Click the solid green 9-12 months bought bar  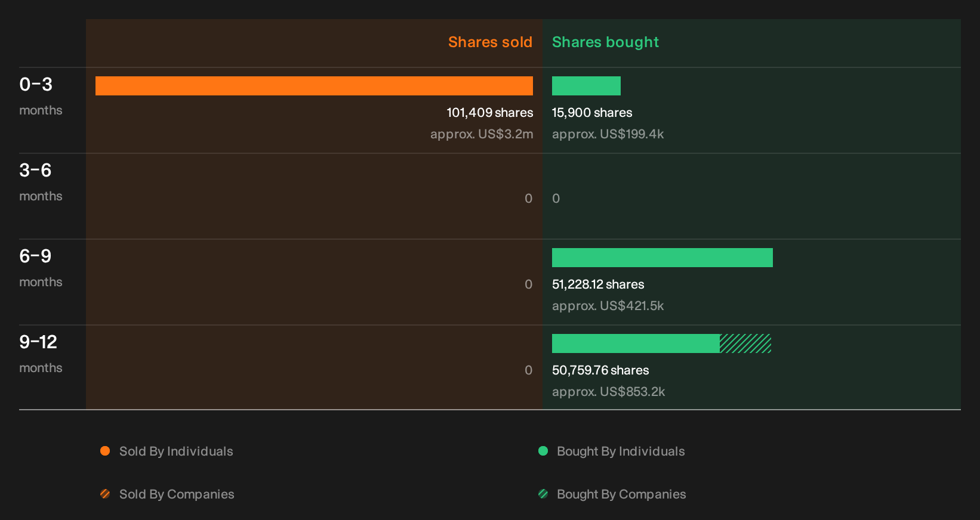point(636,343)
